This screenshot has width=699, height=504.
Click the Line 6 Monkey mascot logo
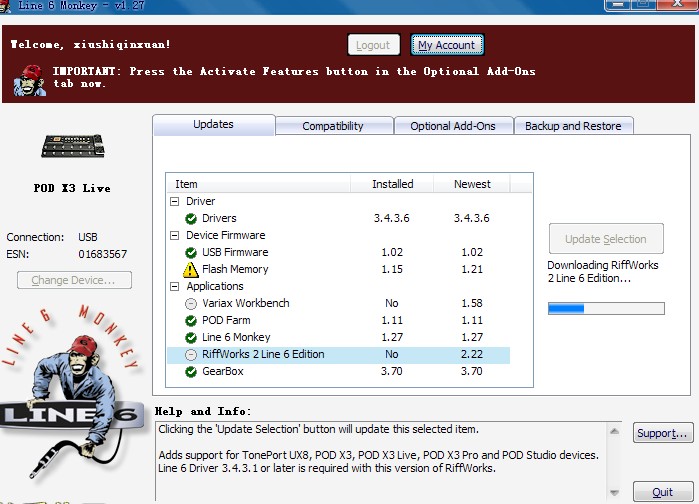71,392
